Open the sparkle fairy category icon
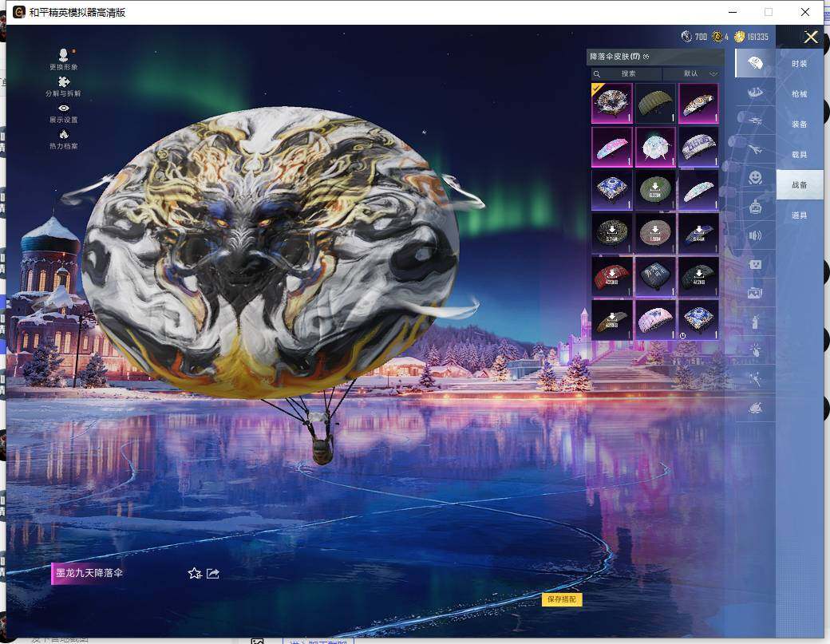This screenshot has width=830, height=644. 755,378
